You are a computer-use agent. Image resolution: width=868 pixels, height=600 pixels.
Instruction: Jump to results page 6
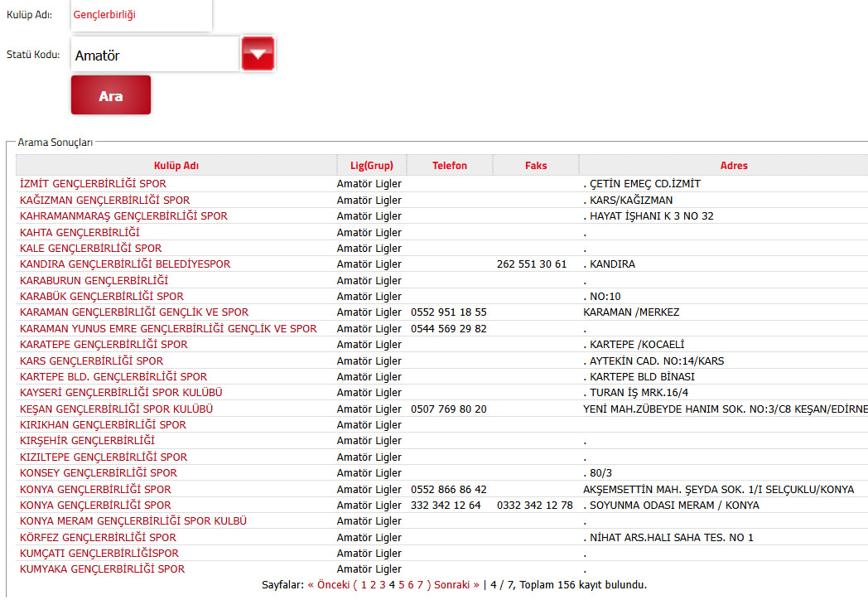(411, 585)
